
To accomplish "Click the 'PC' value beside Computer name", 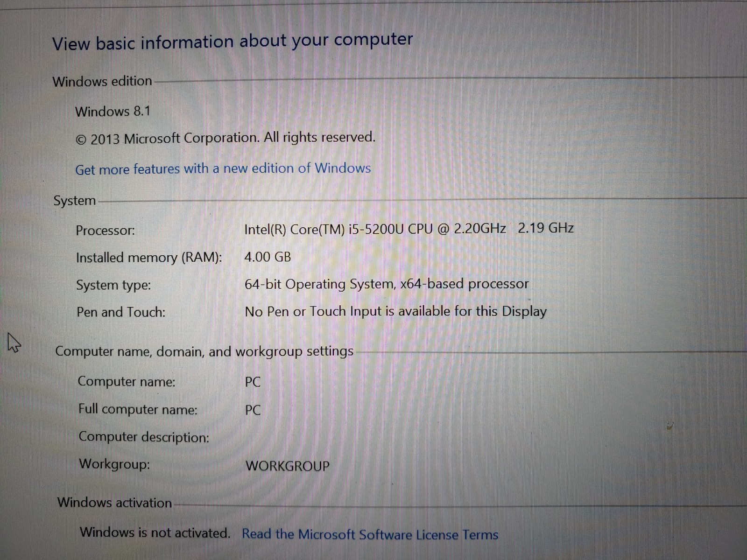I will [253, 382].
